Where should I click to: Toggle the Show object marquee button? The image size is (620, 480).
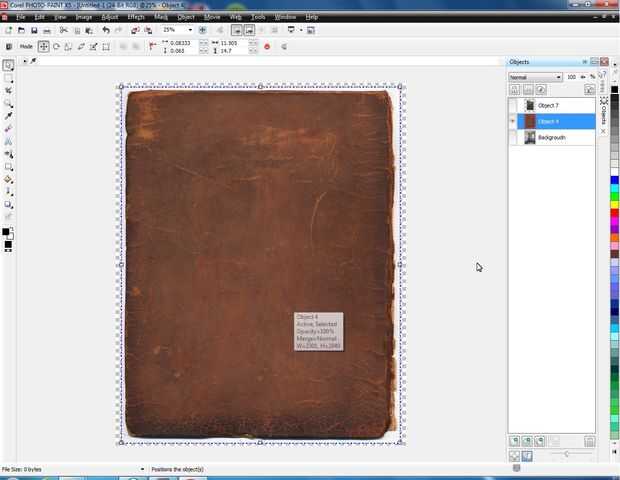click(237, 30)
